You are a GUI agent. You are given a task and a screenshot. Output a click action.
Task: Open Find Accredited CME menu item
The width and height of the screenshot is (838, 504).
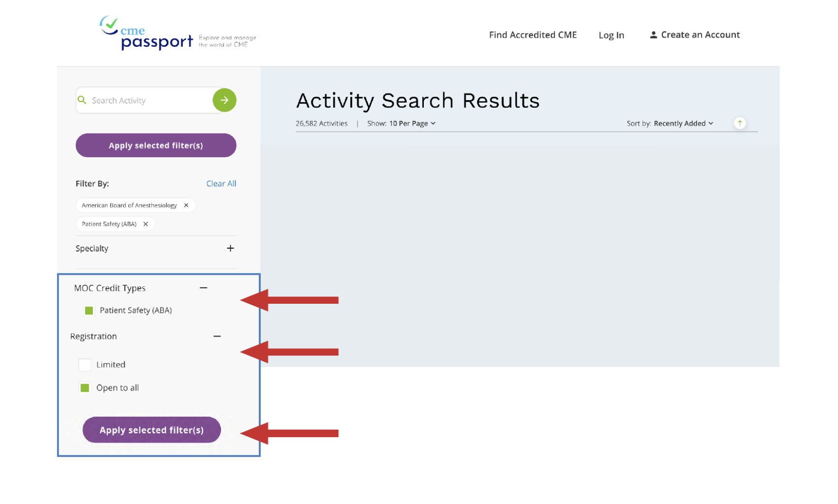coord(533,35)
